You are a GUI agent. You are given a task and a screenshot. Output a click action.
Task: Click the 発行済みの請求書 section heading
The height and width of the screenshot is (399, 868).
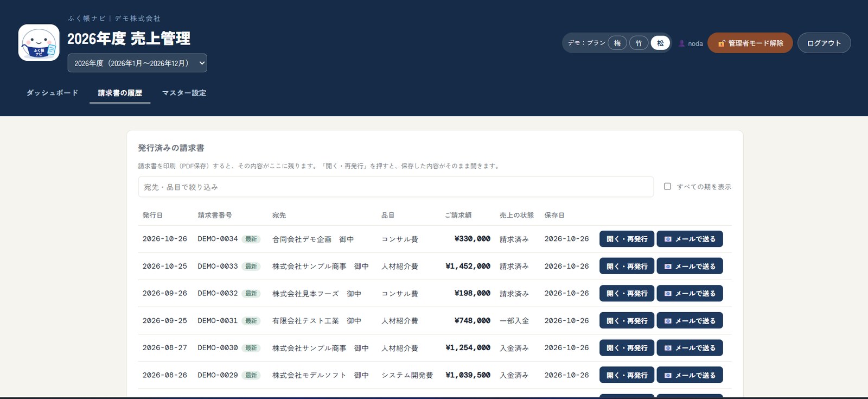click(x=171, y=148)
